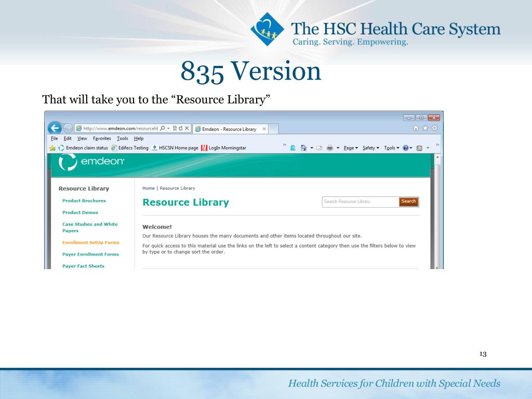The image size is (532, 399).
Task: Click the command bar Home icon
Action: [x=303, y=148]
